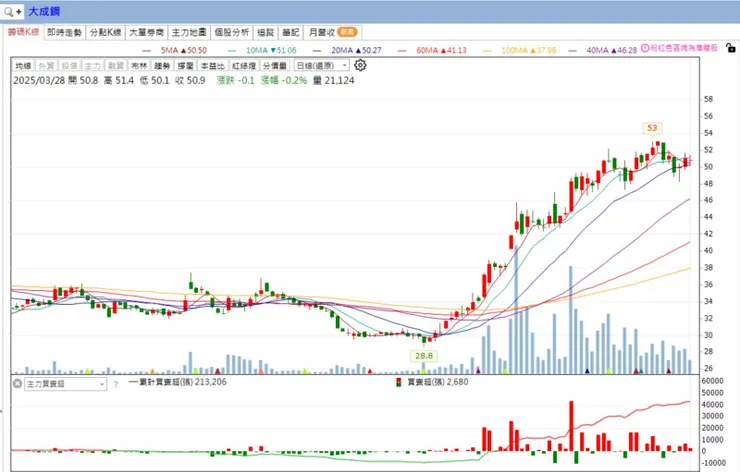The height and width of the screenshot is (472, 740).
Task: Click the 漲跌 -0.1 change text
Action: (235, 81)
